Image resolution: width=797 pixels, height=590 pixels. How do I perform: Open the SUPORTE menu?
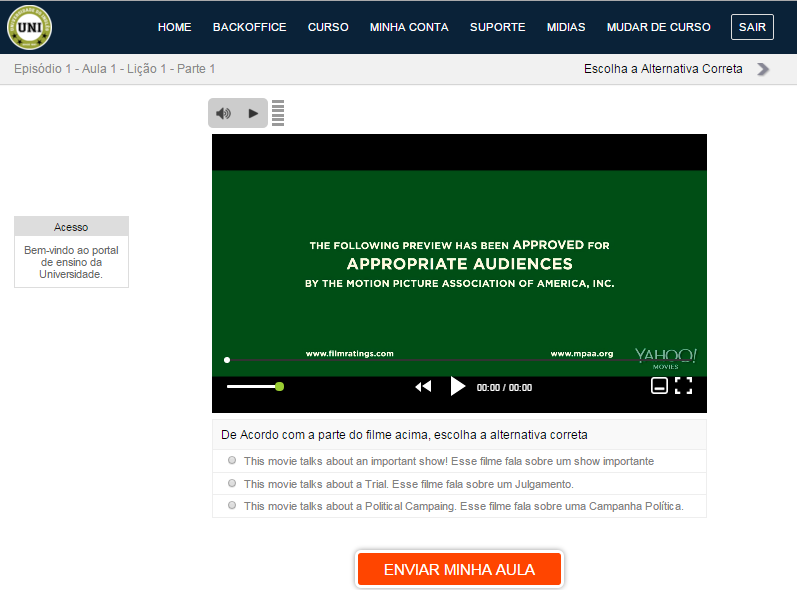[498, 27]
